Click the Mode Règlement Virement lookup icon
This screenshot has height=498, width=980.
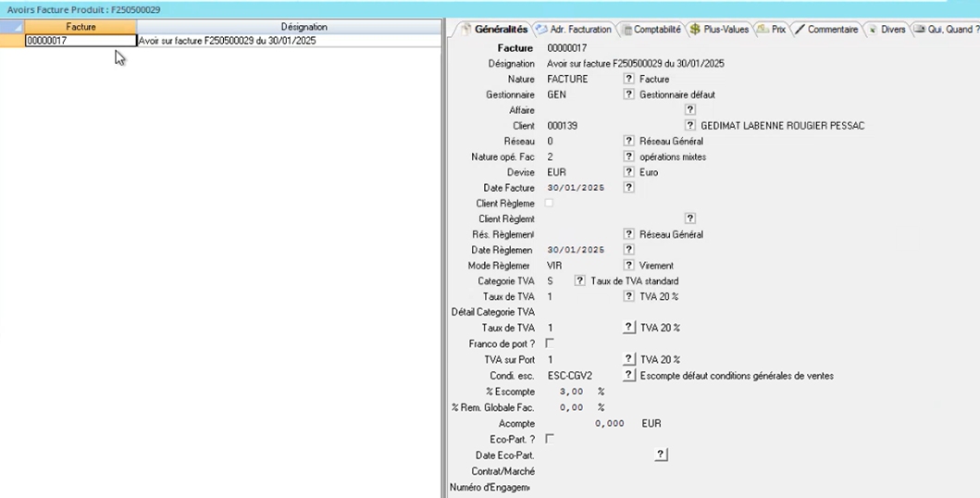click(x=629, y=266)
